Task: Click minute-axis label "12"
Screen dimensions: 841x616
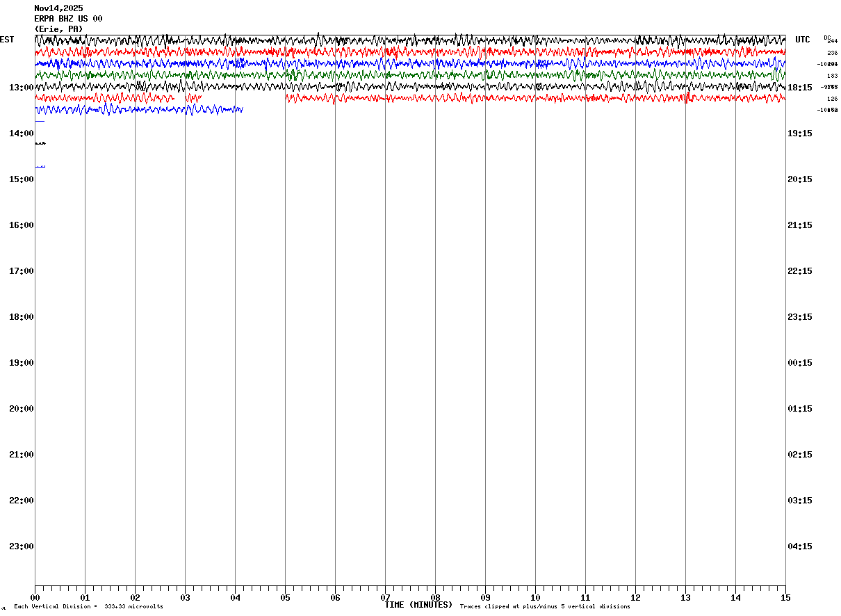Action: click(635, 598)
